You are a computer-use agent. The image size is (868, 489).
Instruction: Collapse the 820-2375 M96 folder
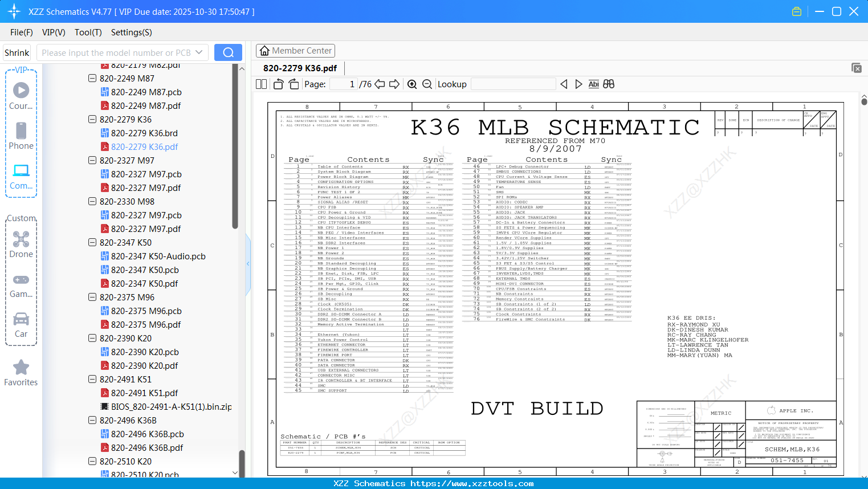(x=92, y=297)
